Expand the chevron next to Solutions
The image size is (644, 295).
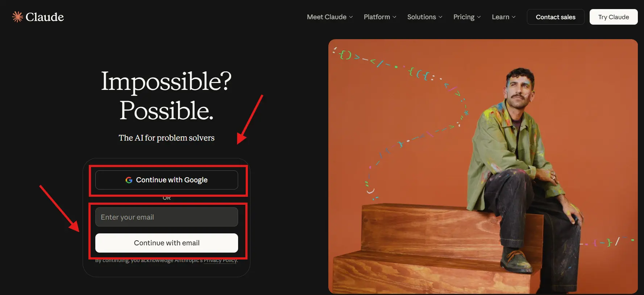tap(441, 17)
